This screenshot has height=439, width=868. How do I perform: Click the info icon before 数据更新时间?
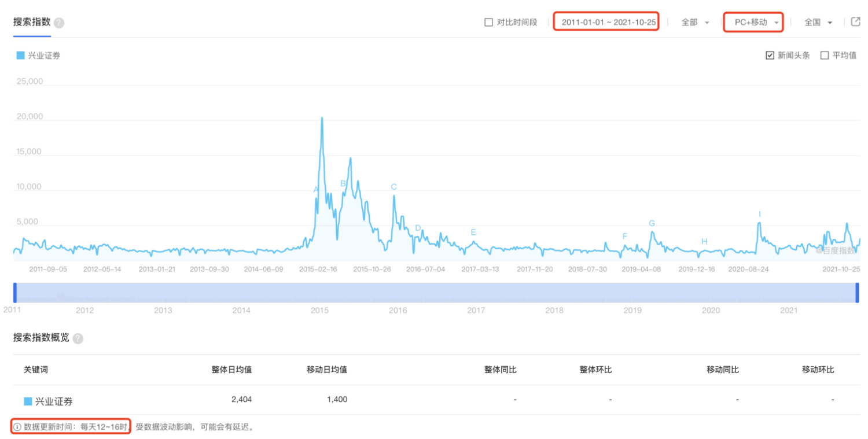tap(17, 427)
